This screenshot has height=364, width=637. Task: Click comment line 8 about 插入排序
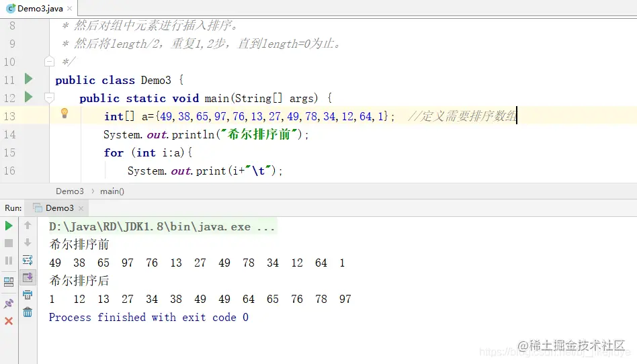tap(149, 26)
